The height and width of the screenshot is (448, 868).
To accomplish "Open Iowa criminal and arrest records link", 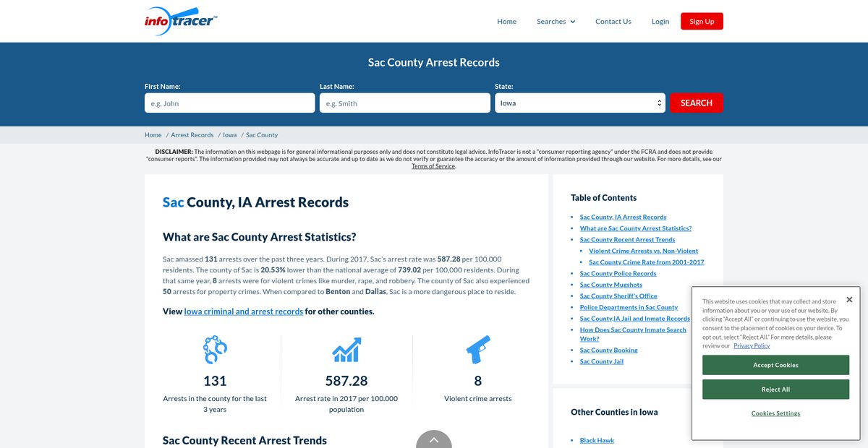I will (244, 311).
